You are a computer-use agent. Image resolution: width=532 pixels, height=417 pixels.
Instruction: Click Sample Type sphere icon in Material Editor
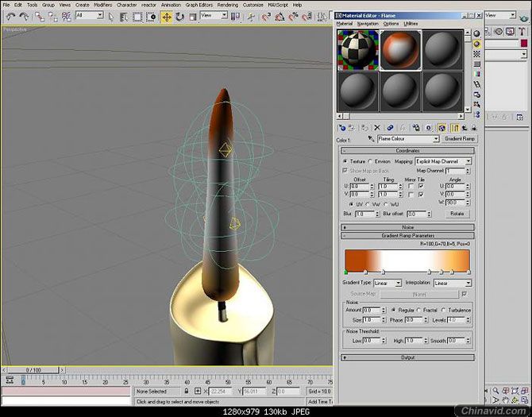pos(476,33)
